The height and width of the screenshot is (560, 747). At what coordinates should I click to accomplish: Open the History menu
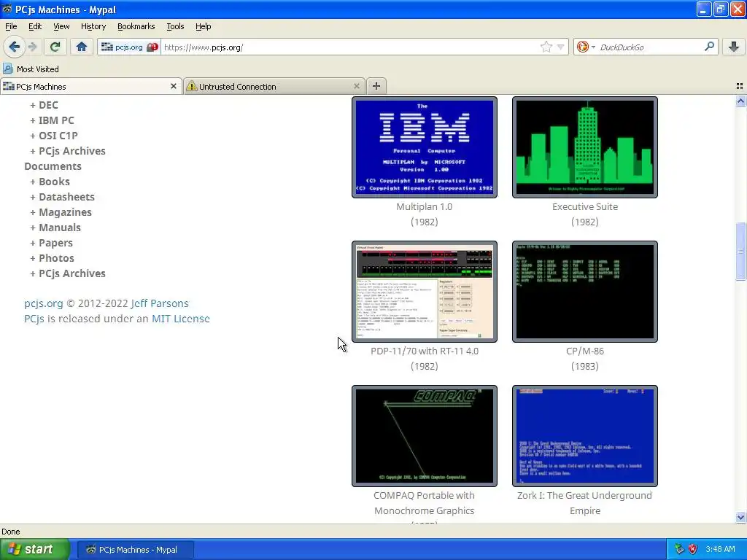coord(93,26)
